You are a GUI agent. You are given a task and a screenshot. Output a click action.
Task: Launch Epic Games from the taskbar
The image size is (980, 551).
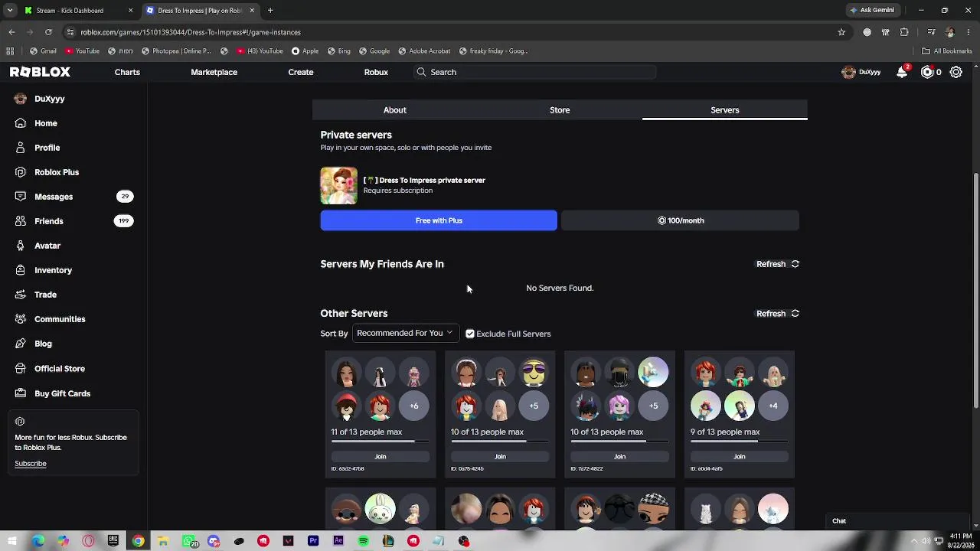[x=113, y=541]
